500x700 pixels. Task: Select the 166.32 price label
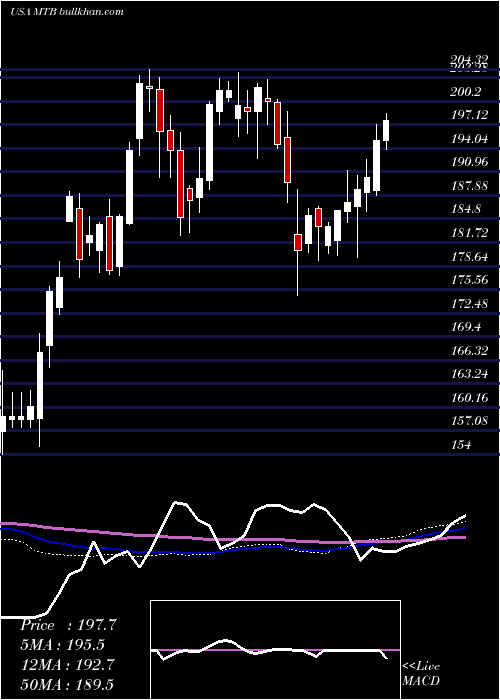[x=470, y=350]
